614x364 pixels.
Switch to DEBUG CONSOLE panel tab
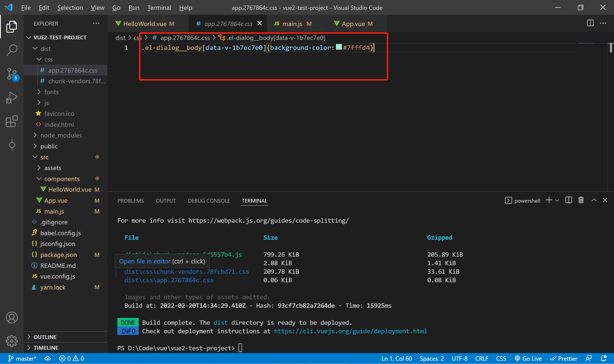[209, 201]
